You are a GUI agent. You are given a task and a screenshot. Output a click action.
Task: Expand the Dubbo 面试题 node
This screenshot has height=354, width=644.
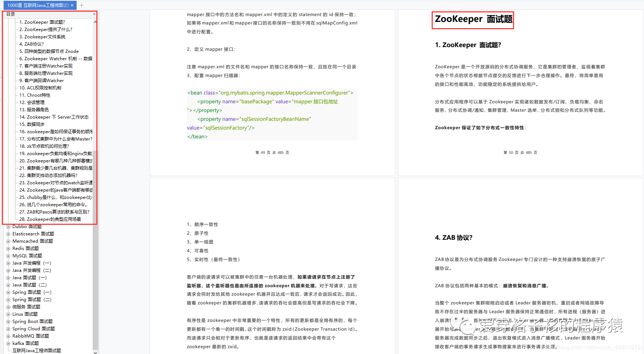pos(9,226)
